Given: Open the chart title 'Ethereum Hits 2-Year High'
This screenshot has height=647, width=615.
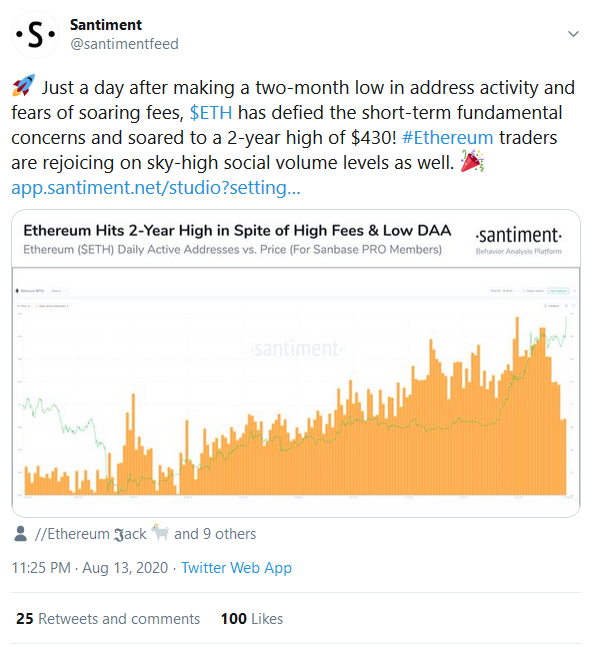Looking at the screenshot, I should pyautogui.click(x=237, y=231).
